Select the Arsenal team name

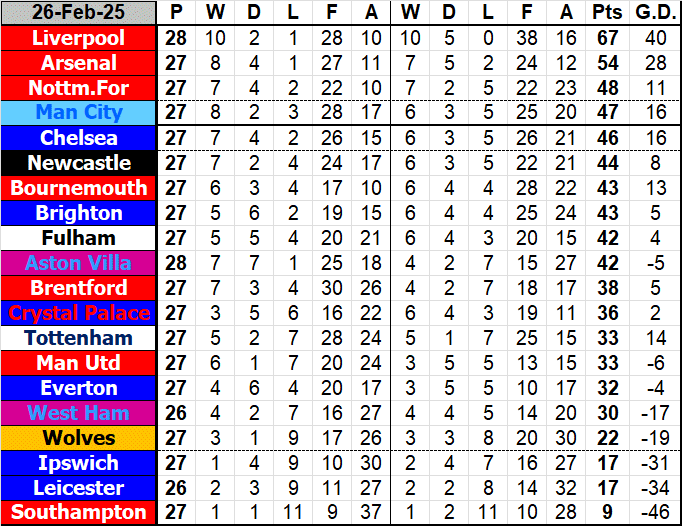coord(79,63)
